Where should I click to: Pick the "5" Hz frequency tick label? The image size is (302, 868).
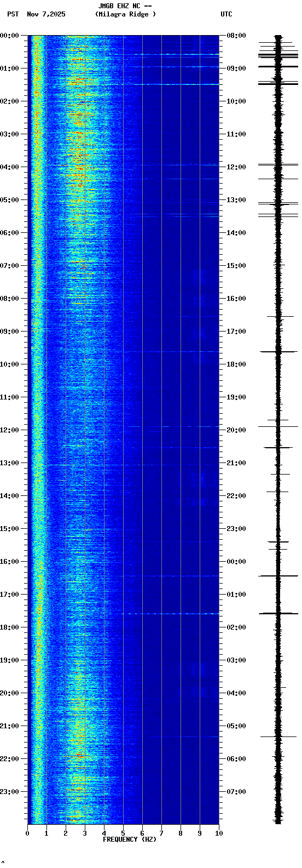[x=123, y=833]
